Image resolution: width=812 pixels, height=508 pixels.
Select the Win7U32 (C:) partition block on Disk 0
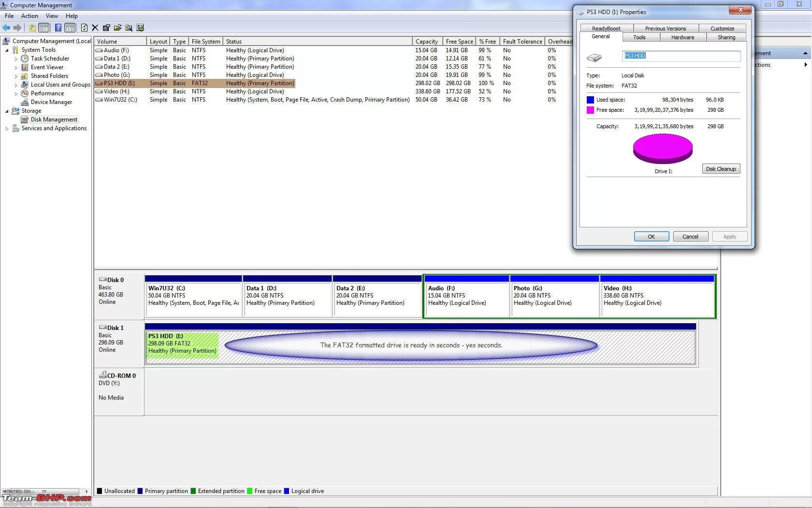pos(193,296)
